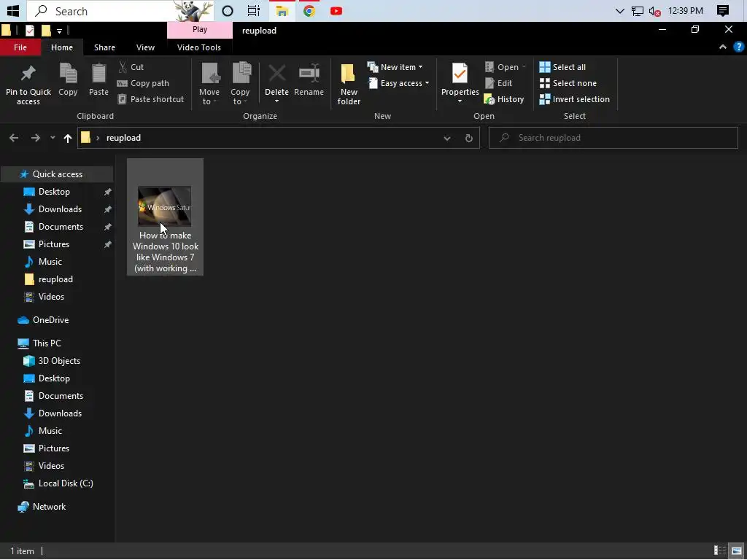Click the Edit ribbon option
747x560 pixels.
coord(498,83)
